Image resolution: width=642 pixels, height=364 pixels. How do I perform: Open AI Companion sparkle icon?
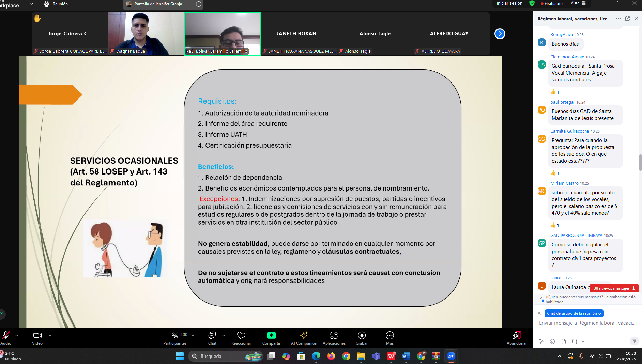coord(304,336)
